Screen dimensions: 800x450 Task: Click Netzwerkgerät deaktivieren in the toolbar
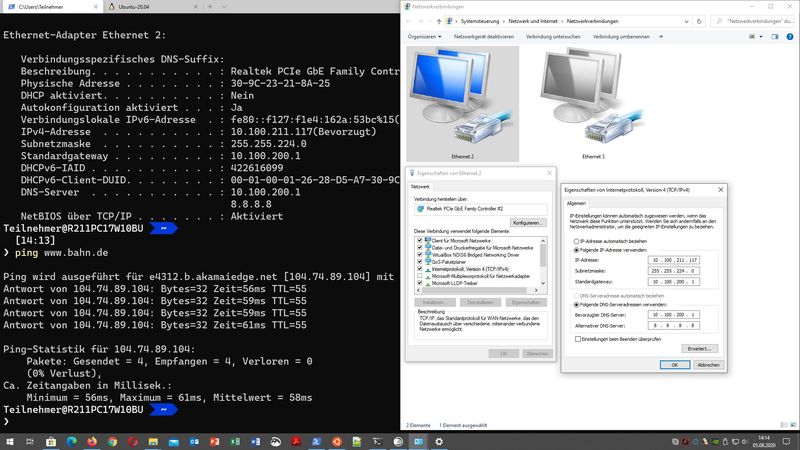point(484,37)
